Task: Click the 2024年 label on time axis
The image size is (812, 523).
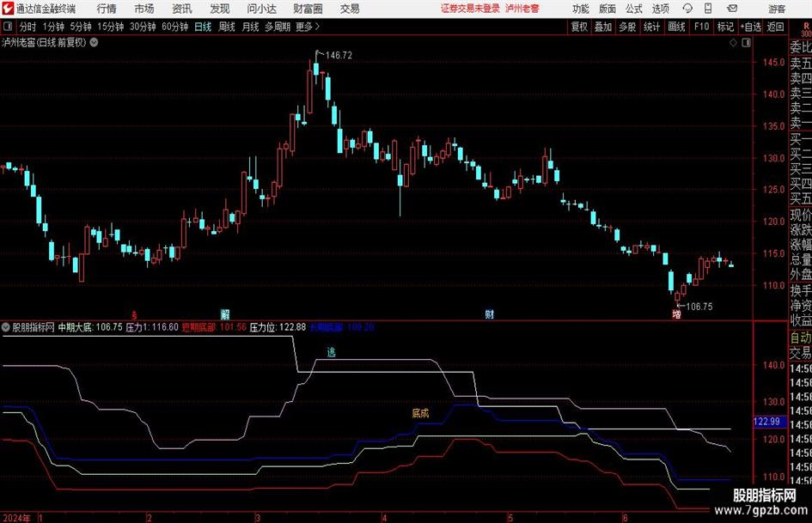Action: coord(16,518)
